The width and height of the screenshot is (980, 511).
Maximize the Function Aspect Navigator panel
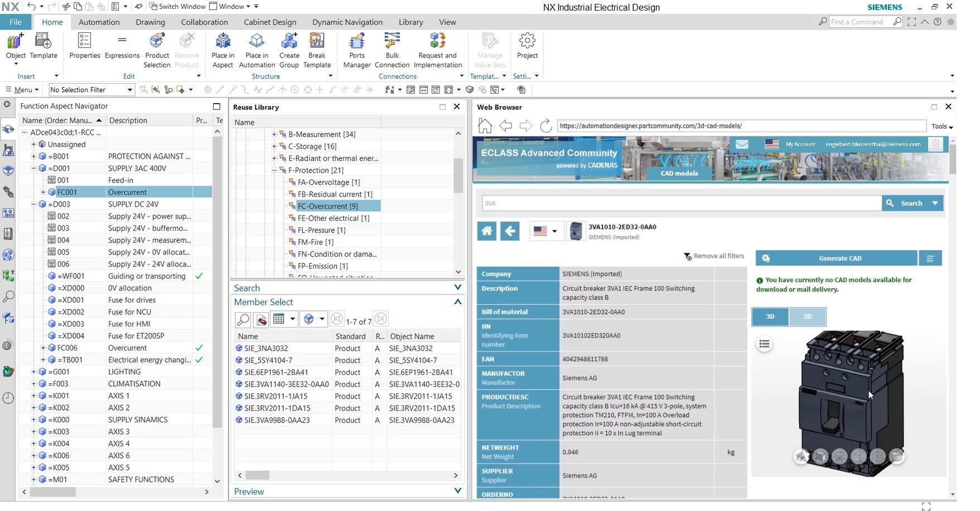tap(217, 106)
